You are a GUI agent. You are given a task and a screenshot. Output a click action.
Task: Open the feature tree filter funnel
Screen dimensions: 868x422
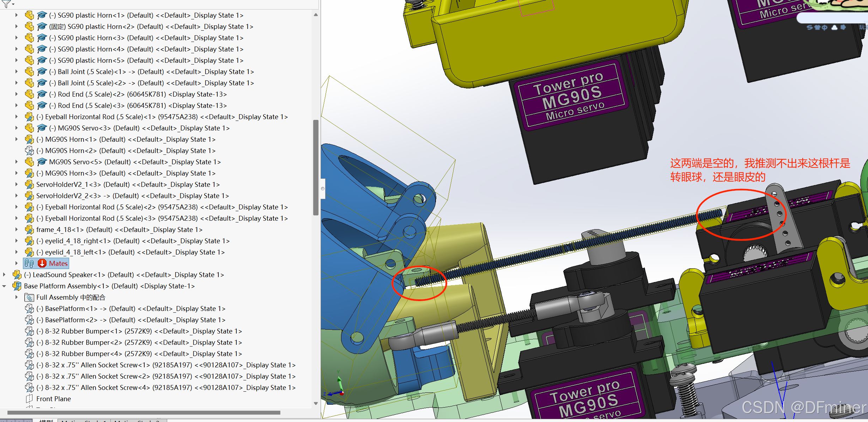pyautogui.click(x=6, y=4)
